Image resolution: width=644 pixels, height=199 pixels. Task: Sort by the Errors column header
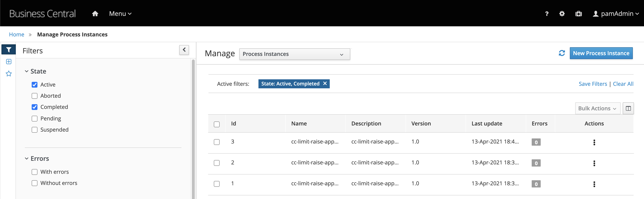pyautogui.click(x=539, y=123)
